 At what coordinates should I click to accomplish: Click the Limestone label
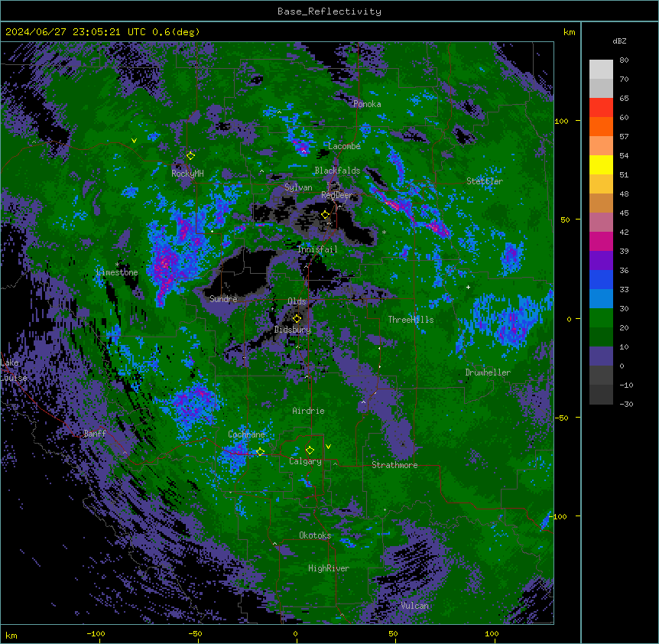tap(117, 272)
